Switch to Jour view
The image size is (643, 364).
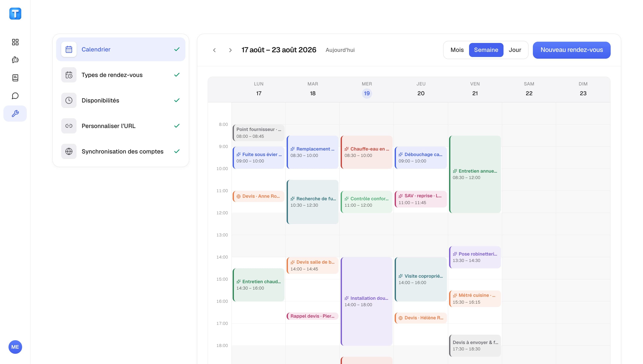coord(515,50)
